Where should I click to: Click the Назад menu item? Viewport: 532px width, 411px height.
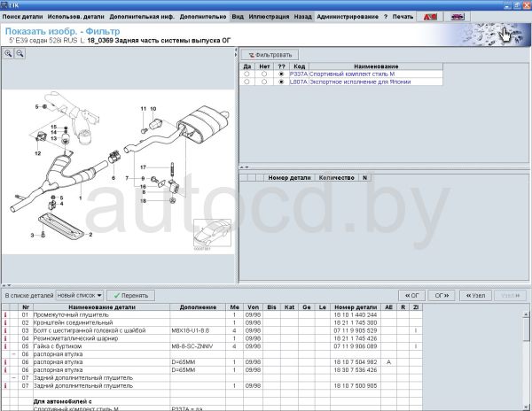click(x=303, y=17)
